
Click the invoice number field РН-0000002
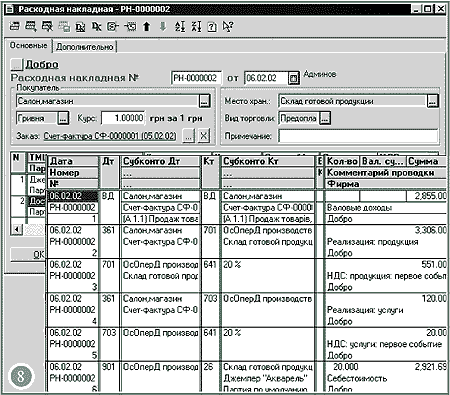pyautogui.click(x=196, y=78)
